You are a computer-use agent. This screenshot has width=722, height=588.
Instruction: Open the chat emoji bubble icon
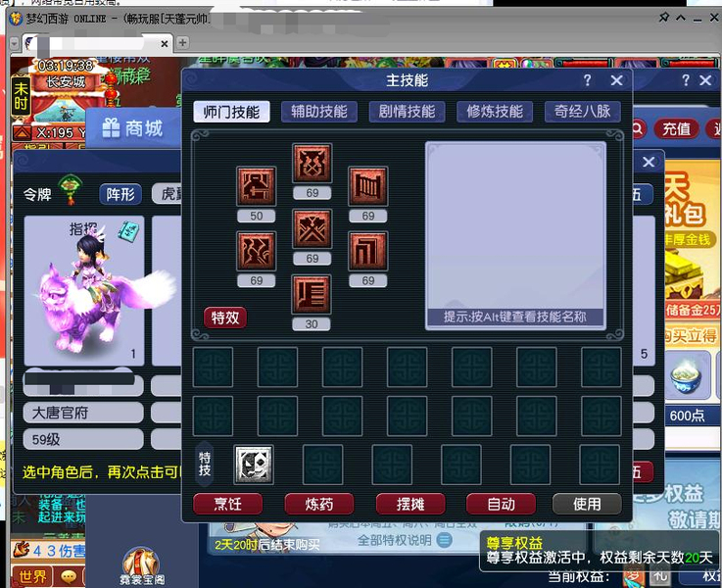pyautogui.click(x=70, y=576)
